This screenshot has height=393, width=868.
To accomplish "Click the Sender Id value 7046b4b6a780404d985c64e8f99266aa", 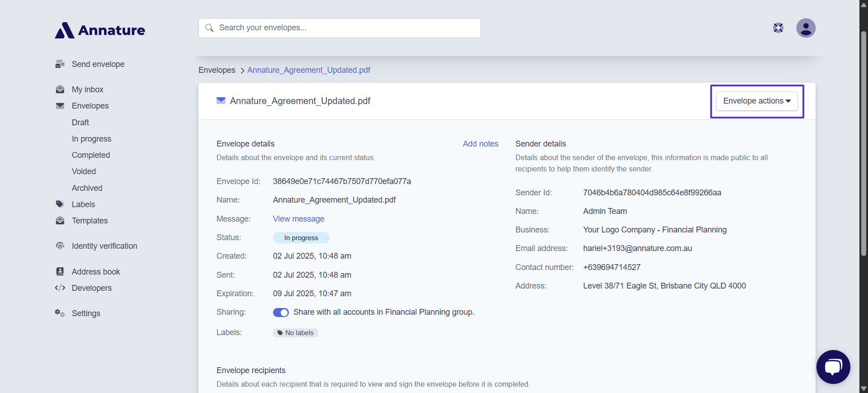I will point(652,193).
